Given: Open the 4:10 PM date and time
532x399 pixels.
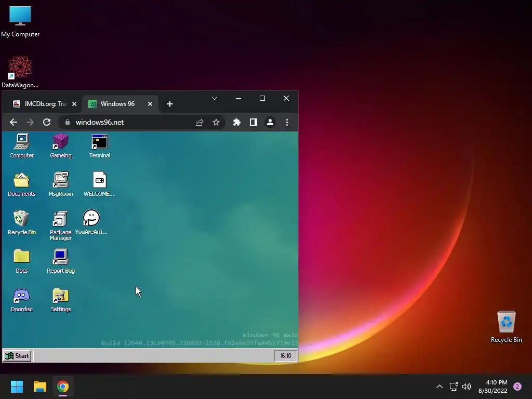Looking at the screenshot, I should (493, 387).
